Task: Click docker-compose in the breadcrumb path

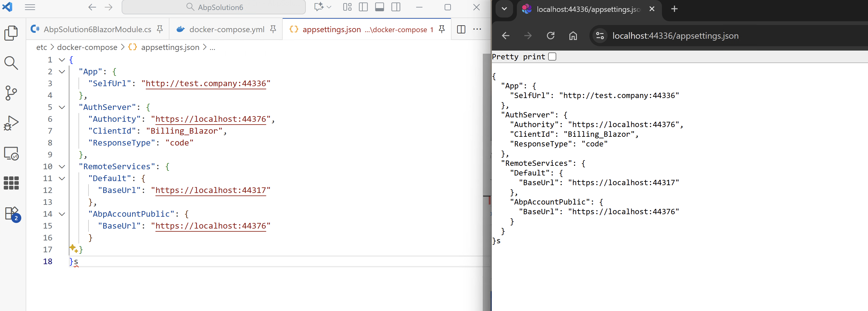Action: point(87,47)
